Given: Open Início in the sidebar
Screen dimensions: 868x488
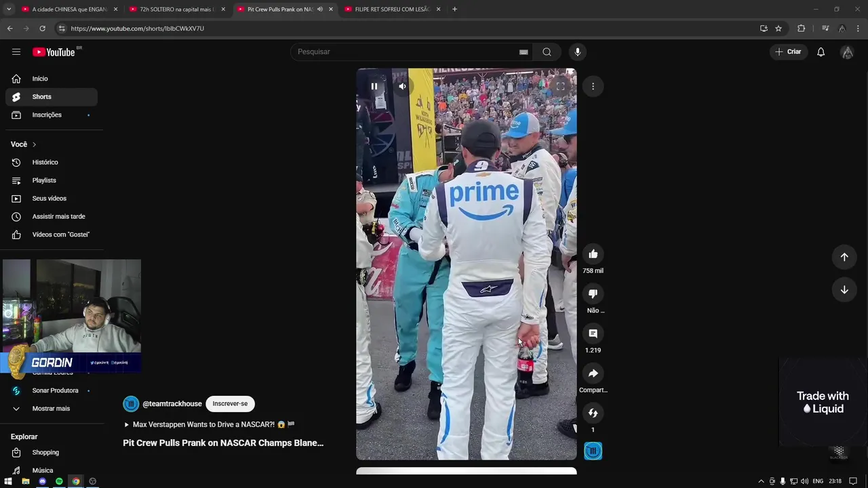Looking at the screenshot, I should tap(52, 79).
